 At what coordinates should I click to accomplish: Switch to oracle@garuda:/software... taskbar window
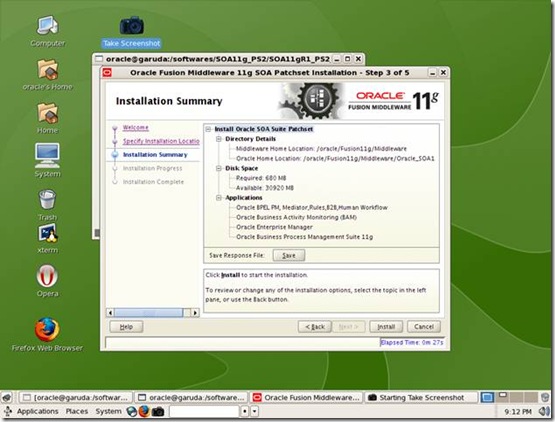[191, 398]
